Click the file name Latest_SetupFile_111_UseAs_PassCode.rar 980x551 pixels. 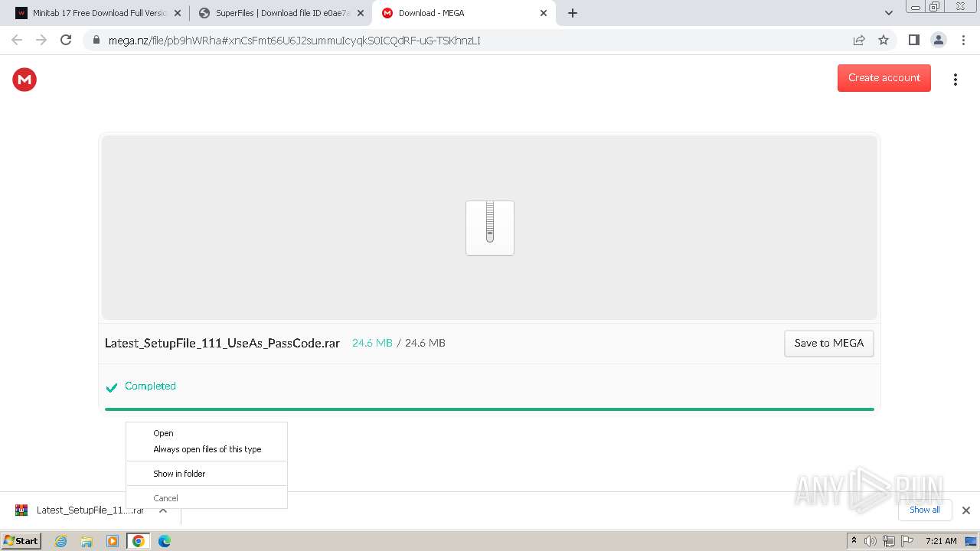click(x=222, y=343)
